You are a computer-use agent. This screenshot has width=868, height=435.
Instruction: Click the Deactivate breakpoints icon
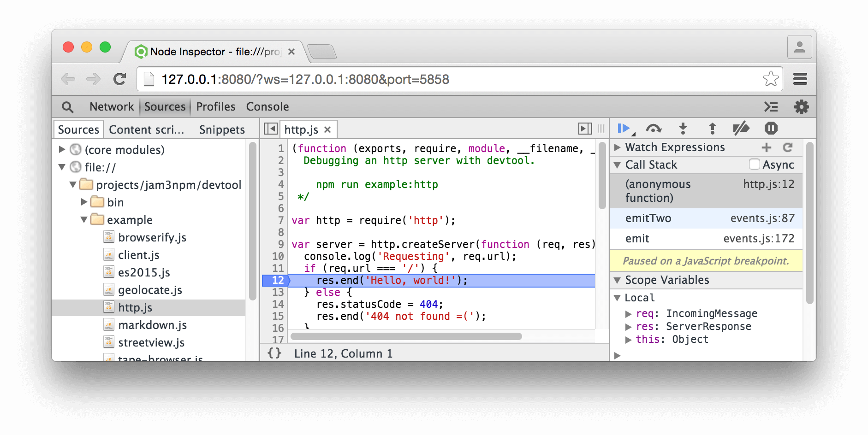[742, 129]
